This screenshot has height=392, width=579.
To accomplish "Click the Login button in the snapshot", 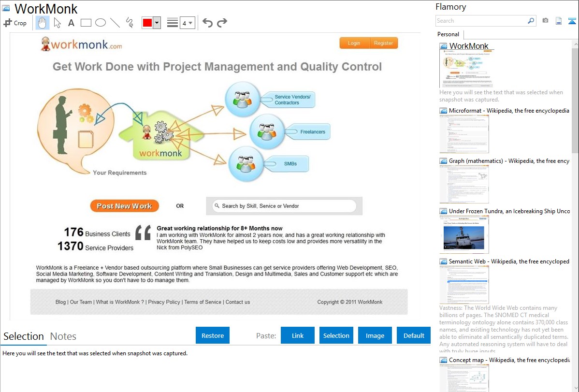I will pos(354,43).
